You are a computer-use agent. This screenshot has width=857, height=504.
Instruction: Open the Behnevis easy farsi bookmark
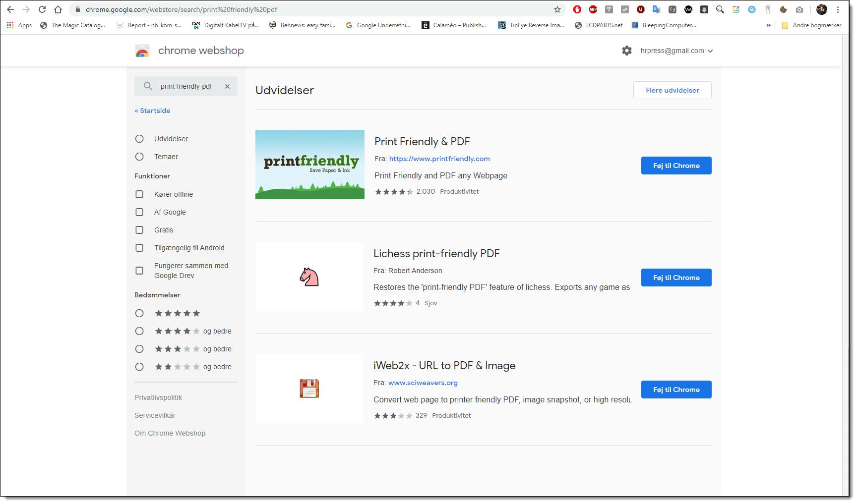click(302, 25)
